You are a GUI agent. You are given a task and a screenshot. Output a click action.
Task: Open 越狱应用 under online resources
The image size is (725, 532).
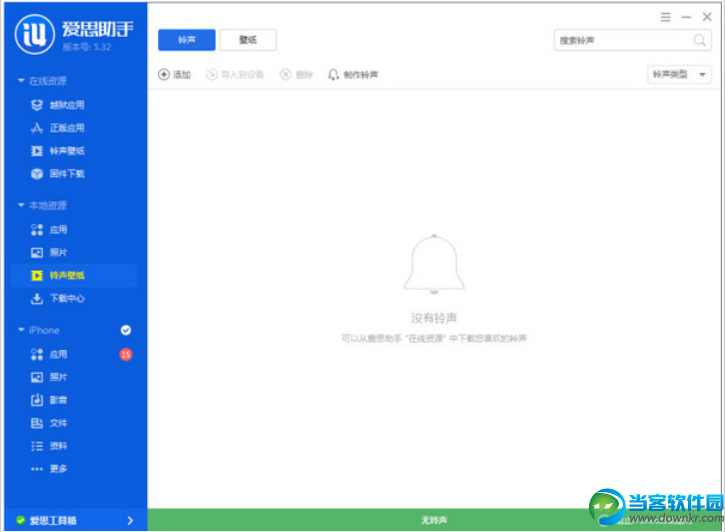click(x=58, y=105)
